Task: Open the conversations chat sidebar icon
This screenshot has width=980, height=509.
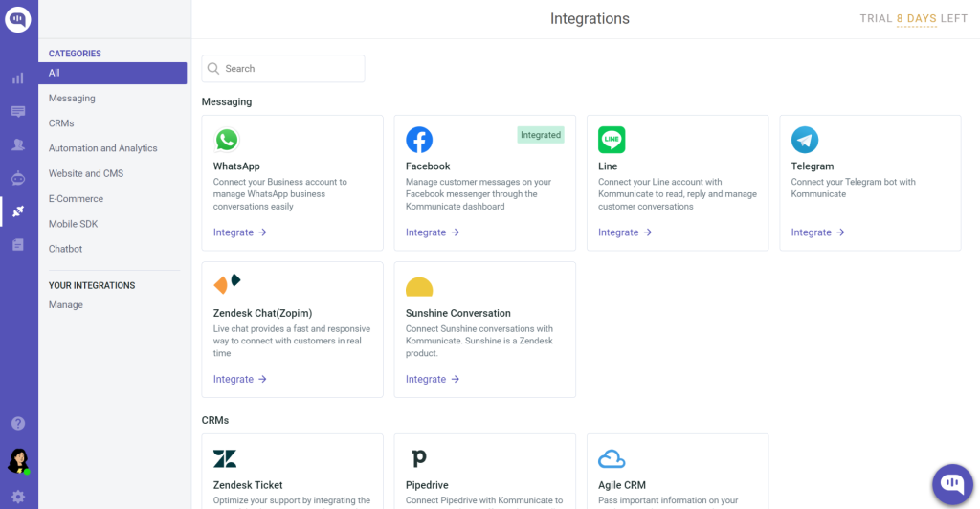Action: pyautogui.click(x=18, y=111)
